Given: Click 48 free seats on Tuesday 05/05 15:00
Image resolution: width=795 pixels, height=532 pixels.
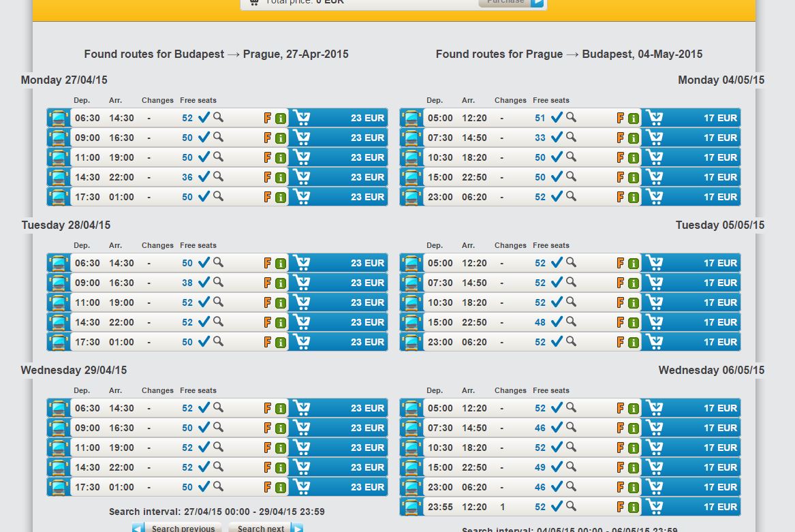Looking at the screenshot, I should point(540,322).
